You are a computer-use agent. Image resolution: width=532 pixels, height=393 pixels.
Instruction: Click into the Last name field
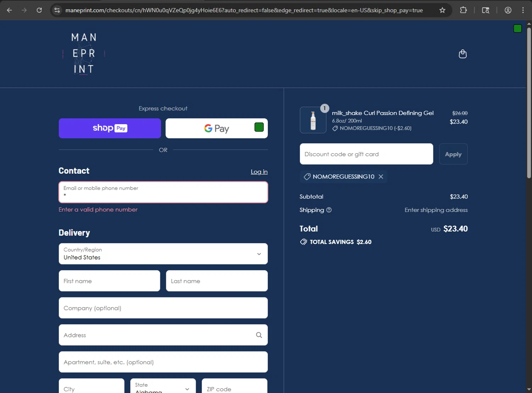pos(217,281)
